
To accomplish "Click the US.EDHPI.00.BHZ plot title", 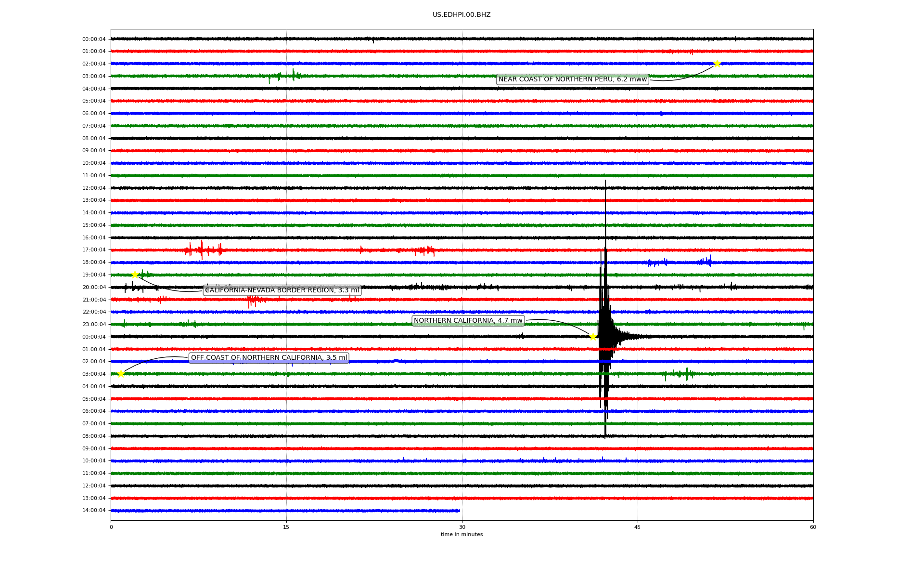I will pyautogui.click(x=462, y=15).
